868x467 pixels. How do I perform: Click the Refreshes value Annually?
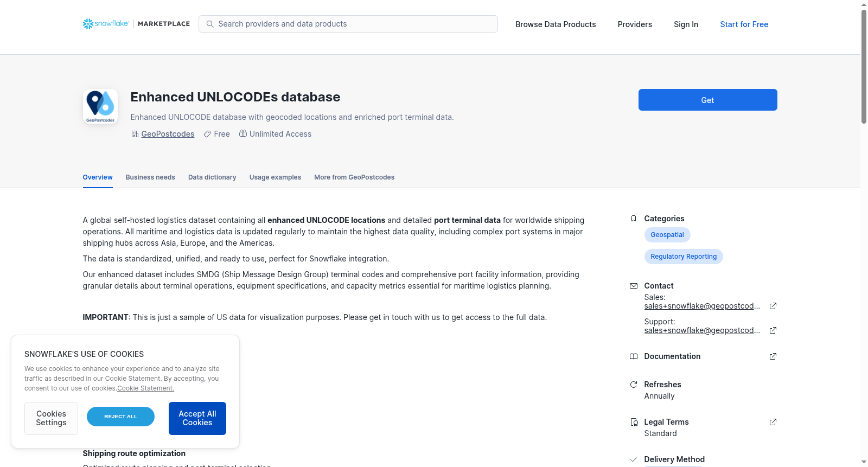659,396
